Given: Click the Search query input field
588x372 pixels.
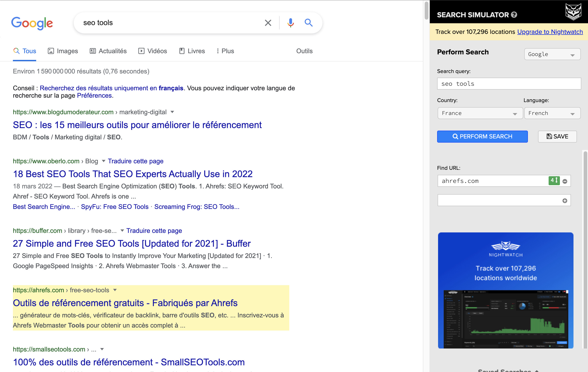Looking at the screenshot, I should click(x=507, y=84).
